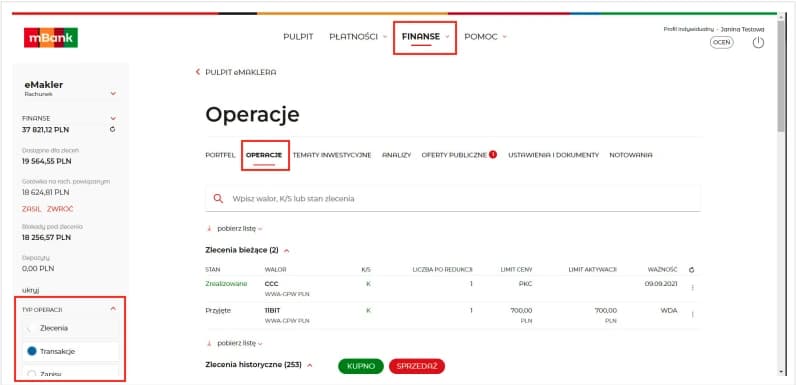
Task: Click the power logout icon
Action: point(758,43)
